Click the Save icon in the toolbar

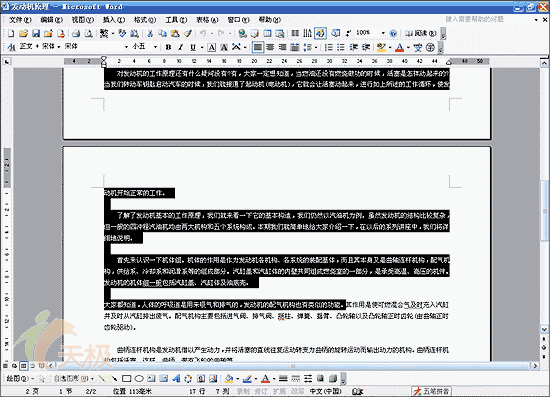[x=36, y=33]
